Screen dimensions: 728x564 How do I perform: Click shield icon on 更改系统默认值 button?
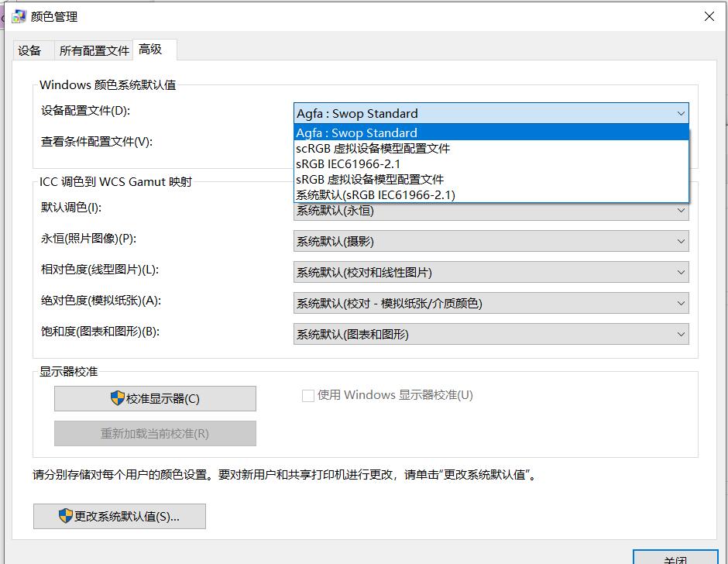tap(66, 516)
